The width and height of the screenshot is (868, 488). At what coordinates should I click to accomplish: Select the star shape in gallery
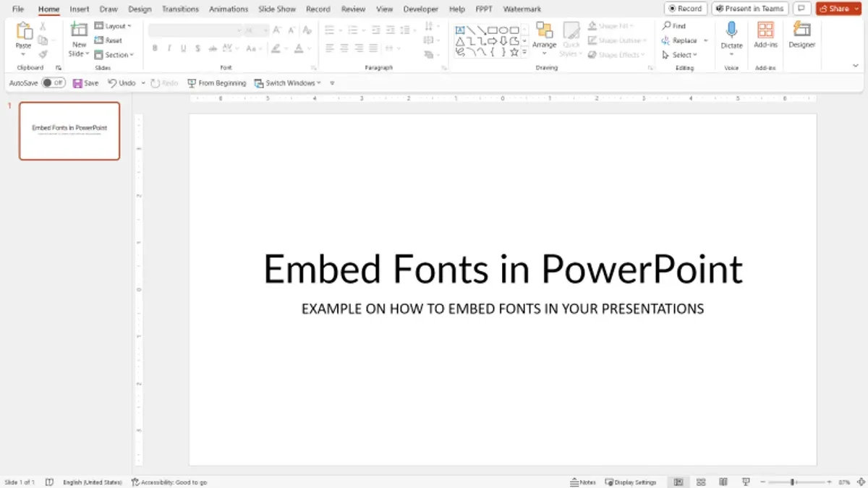[x=514, y=52]
